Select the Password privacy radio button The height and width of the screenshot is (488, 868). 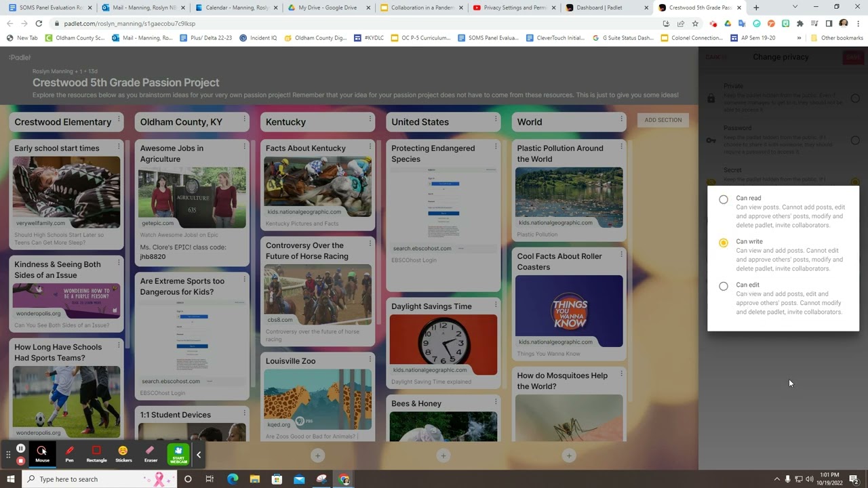tap(855, 140)
